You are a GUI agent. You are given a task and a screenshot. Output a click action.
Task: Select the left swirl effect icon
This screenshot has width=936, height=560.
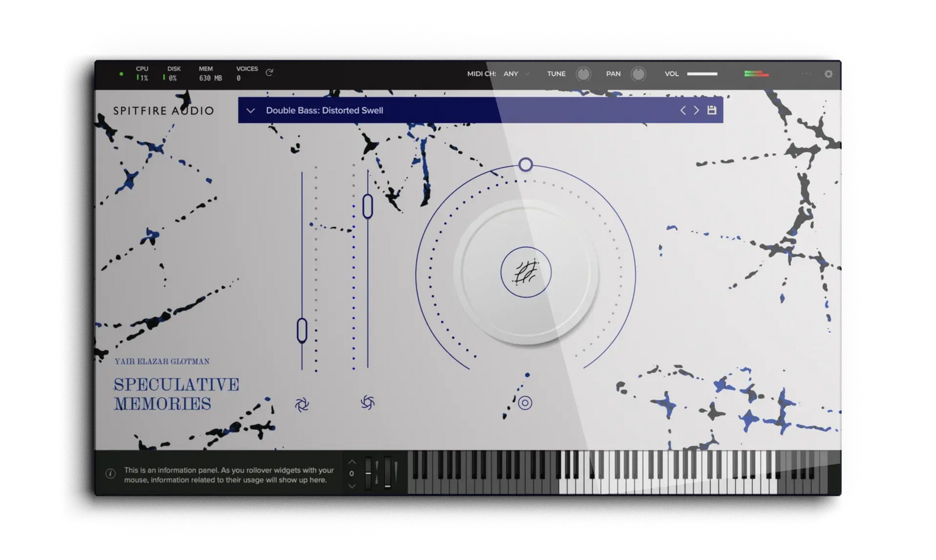pos(302,403)
